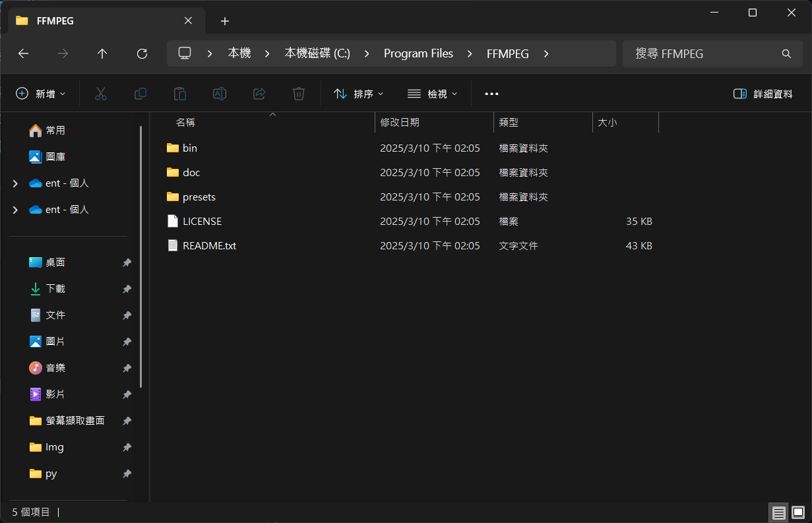The height and width of the screenshot is (523, 812).
Task: Open the 新增 dropdown menu
Action: pyautogui.click(x=41, y=94)
